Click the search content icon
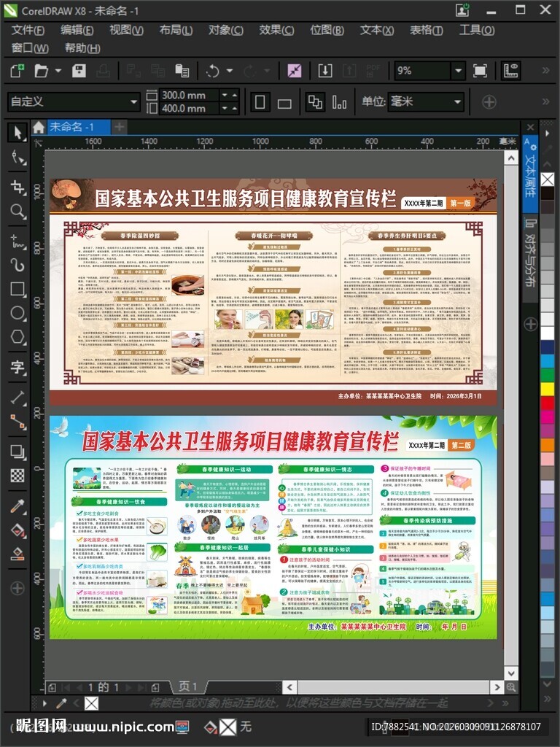This screenshot has height=747, width=560. 295,71
